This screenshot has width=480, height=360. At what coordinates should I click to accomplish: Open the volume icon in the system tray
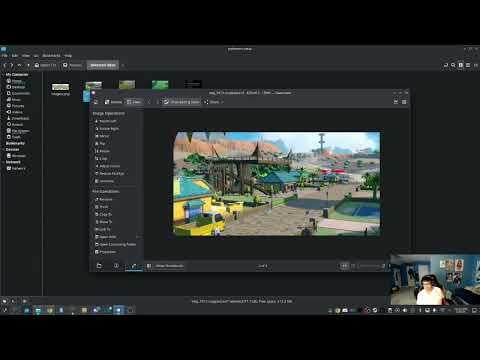pos(405,310)
